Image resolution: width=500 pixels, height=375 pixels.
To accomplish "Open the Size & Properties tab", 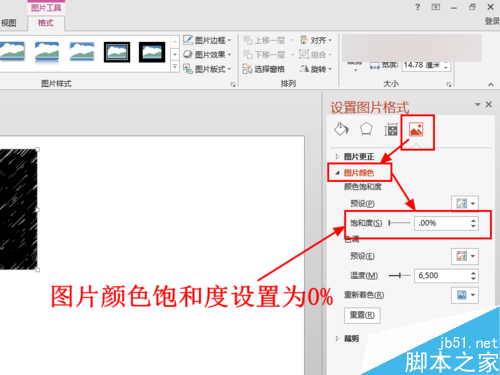I will (390, 129).
